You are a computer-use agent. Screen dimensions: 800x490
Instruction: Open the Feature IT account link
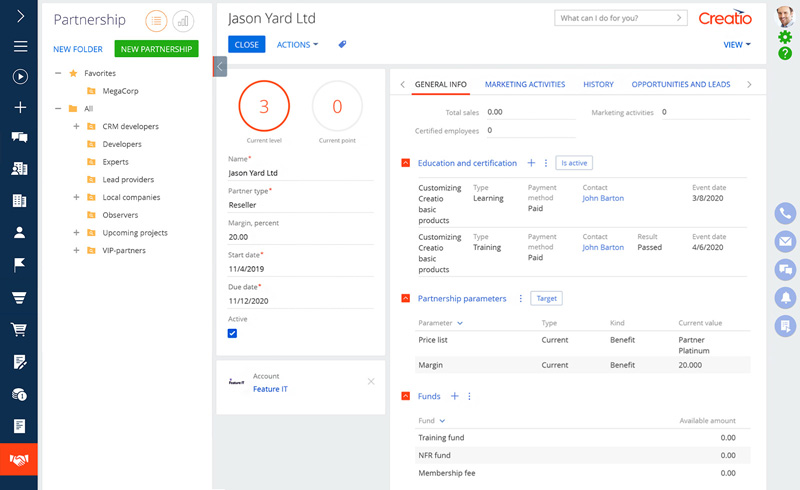pos(270,389)
